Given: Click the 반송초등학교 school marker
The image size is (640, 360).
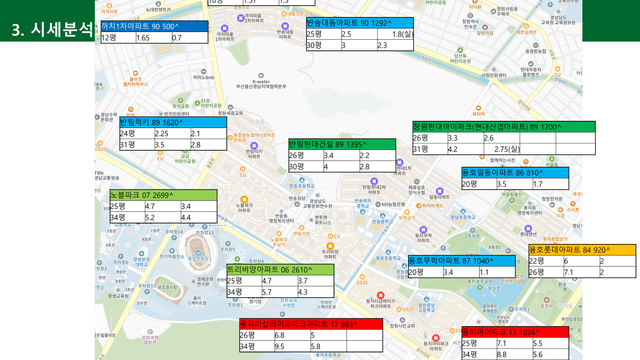Looking at the screenshot, I should click(x=302, y=180).
